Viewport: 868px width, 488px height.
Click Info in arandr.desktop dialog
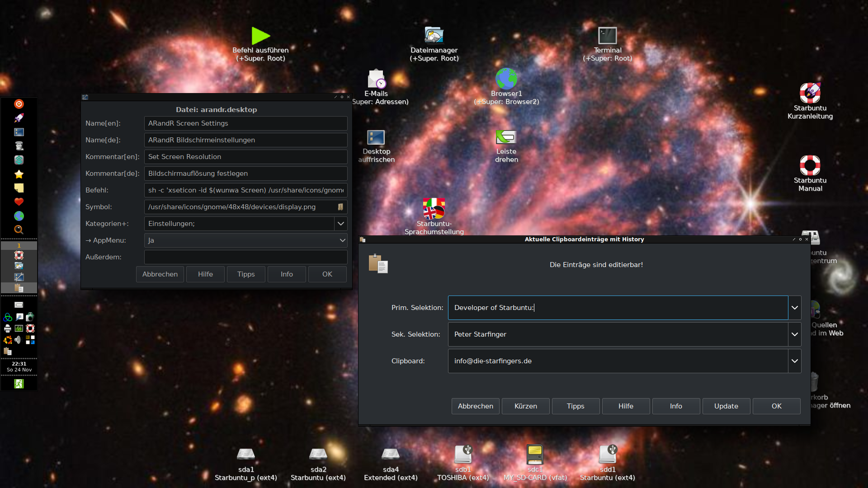tap(287, 274)
